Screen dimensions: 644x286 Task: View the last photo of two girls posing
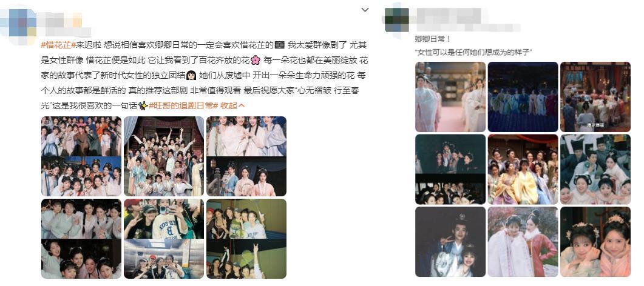tap(595, 242)
